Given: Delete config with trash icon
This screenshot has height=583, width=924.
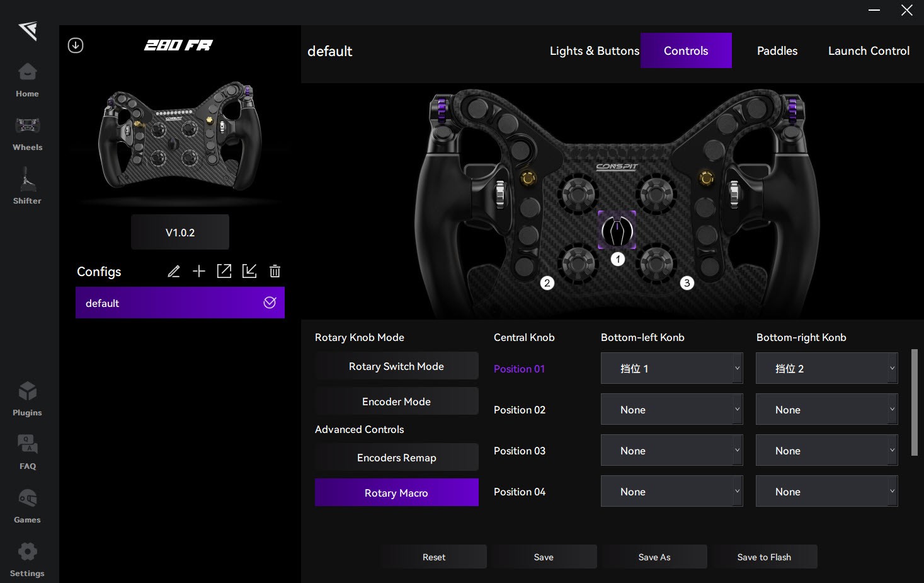Looking at the screenshot, I should click(275, 271).
